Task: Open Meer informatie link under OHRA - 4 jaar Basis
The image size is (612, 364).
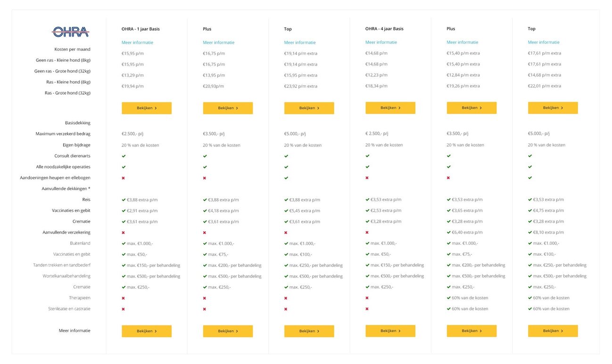Action: 381,42
